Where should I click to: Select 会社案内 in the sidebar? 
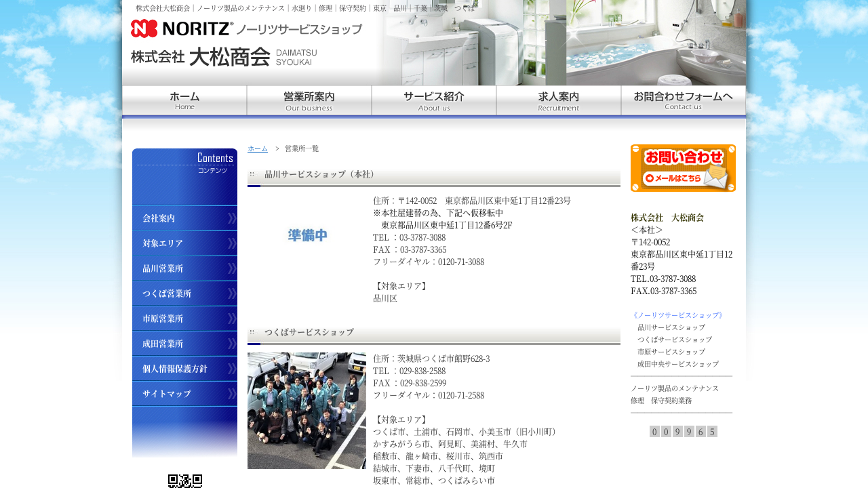[184, 218]
